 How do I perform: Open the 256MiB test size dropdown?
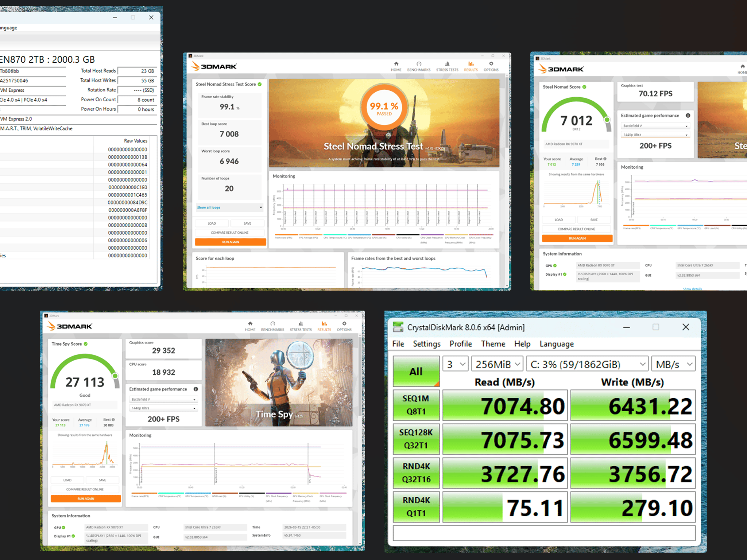coord(497,364)
